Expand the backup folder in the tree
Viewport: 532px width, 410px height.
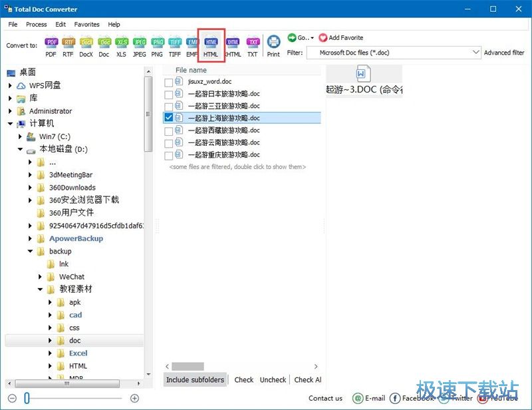(x=31, y=251)
